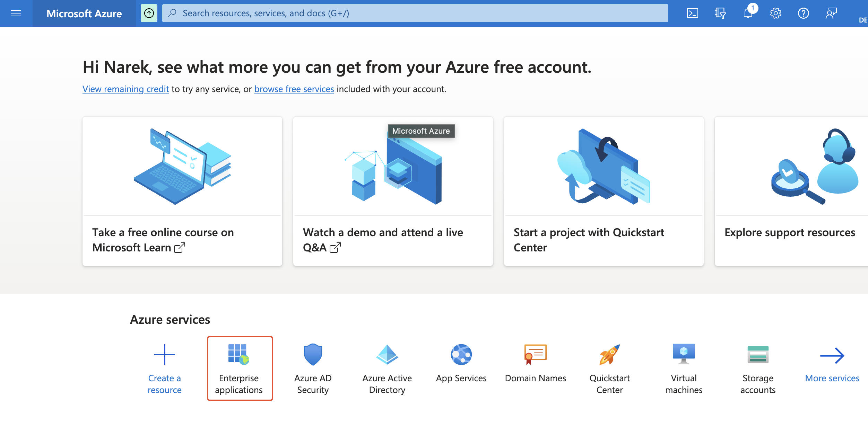
Task: Open the help and support icon
Action: [x=804, y=13]
